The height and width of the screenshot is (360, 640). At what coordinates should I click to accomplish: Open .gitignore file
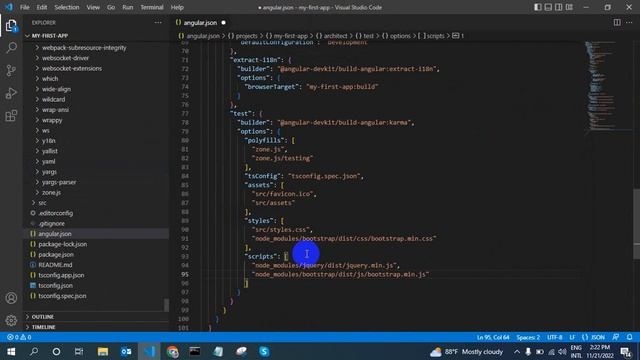(x=51, y=223)
